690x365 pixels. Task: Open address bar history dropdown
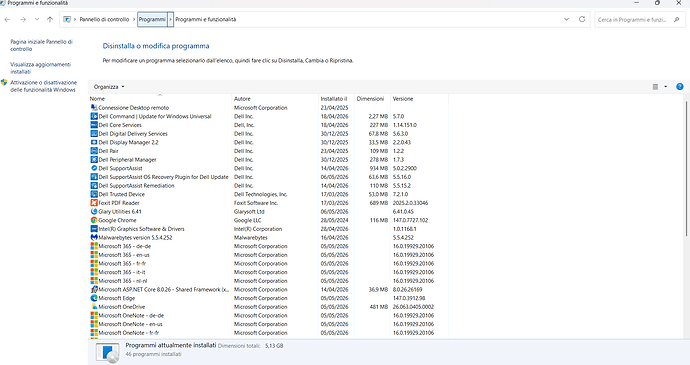click(566, 19)
